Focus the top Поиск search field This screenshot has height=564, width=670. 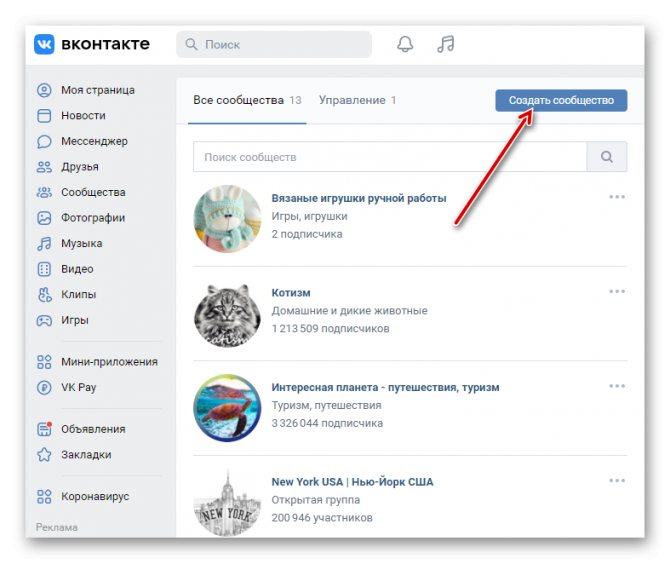coord(274,44)
